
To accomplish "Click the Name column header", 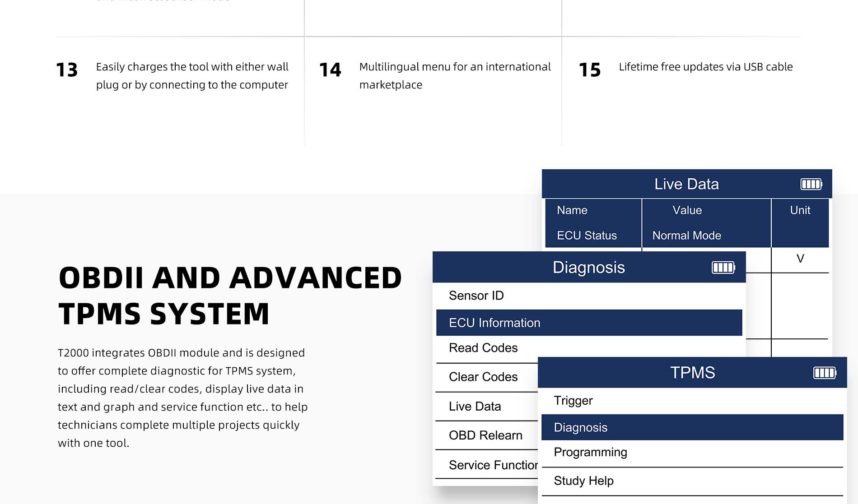I will pyautogui.click(x=572, y=210).
